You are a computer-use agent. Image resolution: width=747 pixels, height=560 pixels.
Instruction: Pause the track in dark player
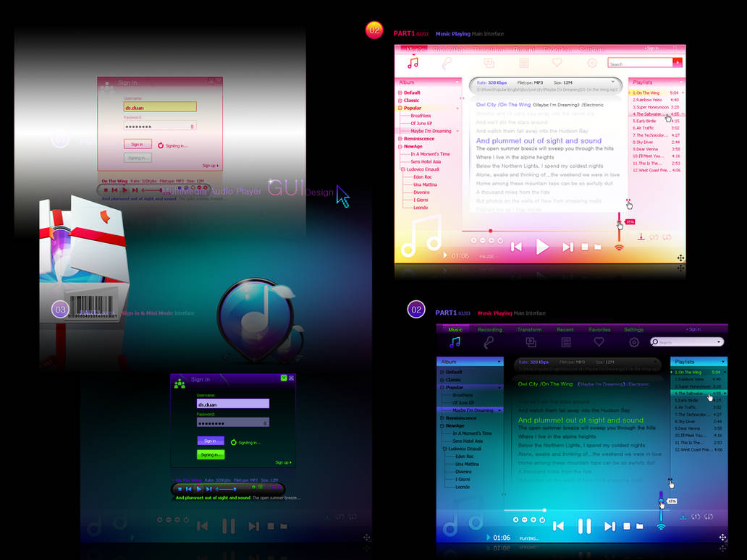pyautogui.click(x=584, y=526)
